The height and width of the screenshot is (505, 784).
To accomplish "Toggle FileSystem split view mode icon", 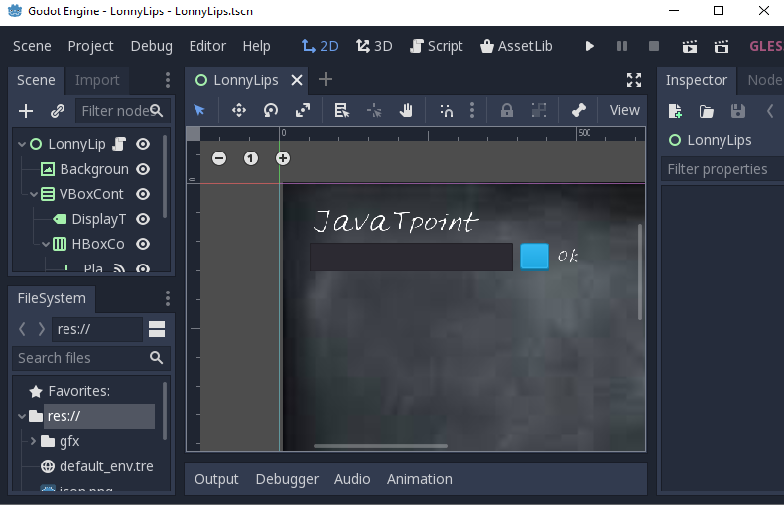I will click(157, 329).
